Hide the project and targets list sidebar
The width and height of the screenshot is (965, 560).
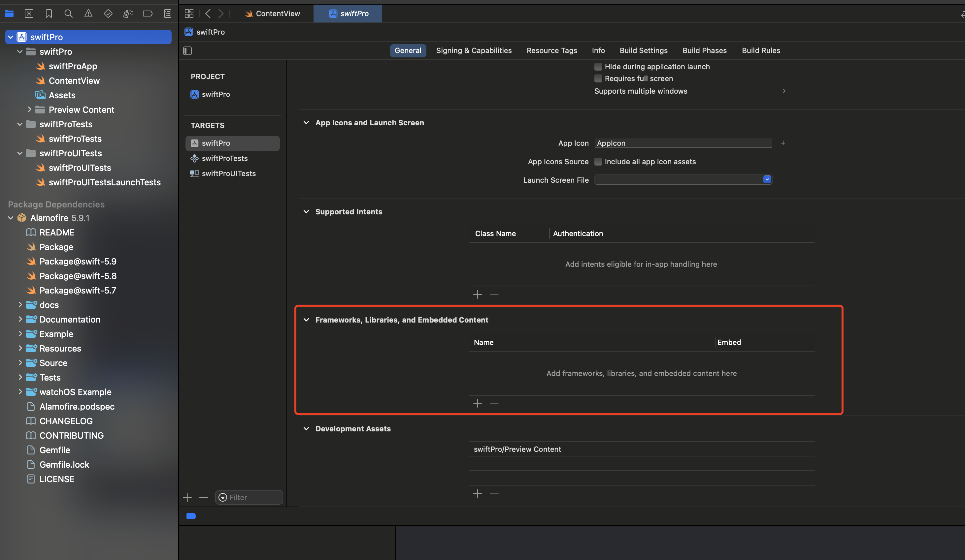pyautogui.click(x=188, y=50)
